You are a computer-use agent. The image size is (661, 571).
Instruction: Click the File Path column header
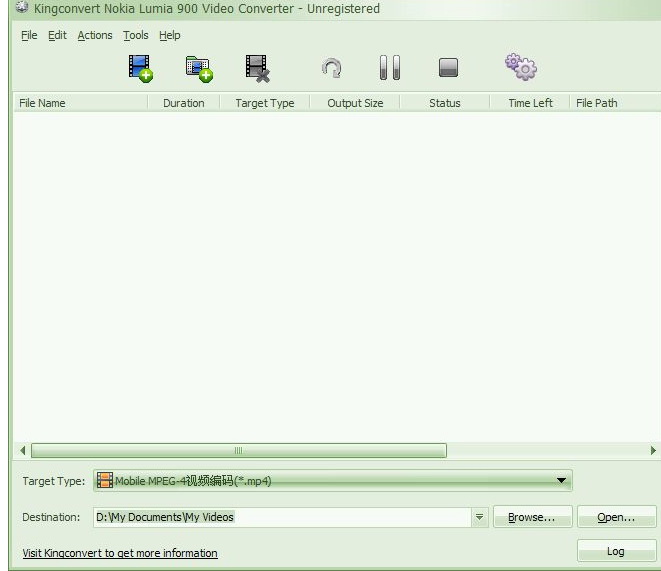point(615,103)
